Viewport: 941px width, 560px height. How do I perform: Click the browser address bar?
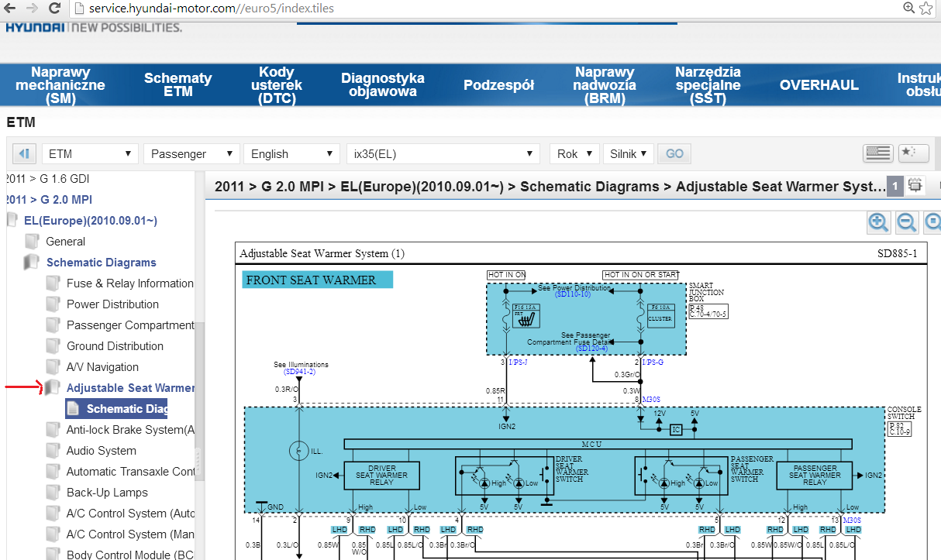[x=465, y=9]
